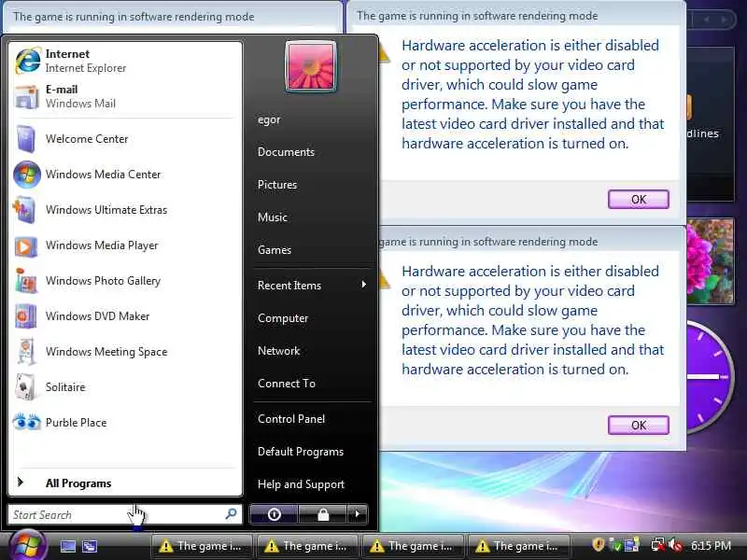Launch Windows Mail E-mail shortcut
Image resolution: width=747 pixels, height=560 pixels.
[125, 96]
